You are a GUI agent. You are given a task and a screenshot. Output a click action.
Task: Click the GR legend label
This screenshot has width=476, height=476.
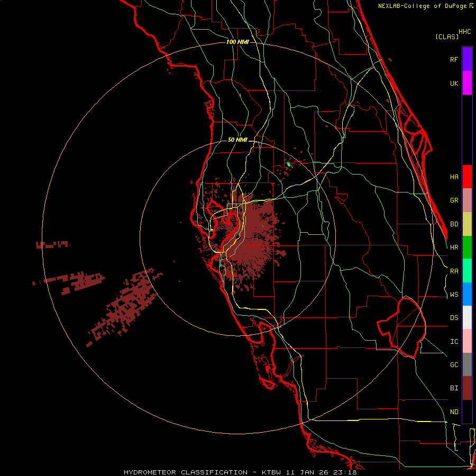(x=454, y=200)
